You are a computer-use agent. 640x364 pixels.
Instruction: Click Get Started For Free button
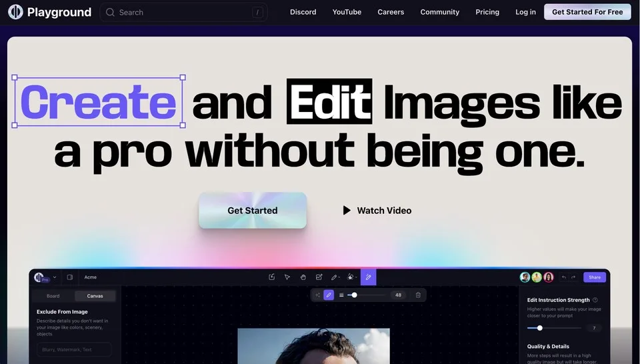[587, 12]
